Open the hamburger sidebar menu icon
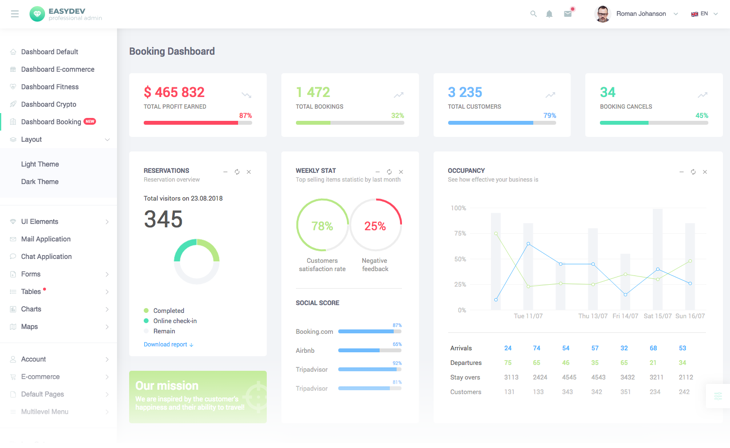This screenshot has height=448, width=730. (15, 14)
